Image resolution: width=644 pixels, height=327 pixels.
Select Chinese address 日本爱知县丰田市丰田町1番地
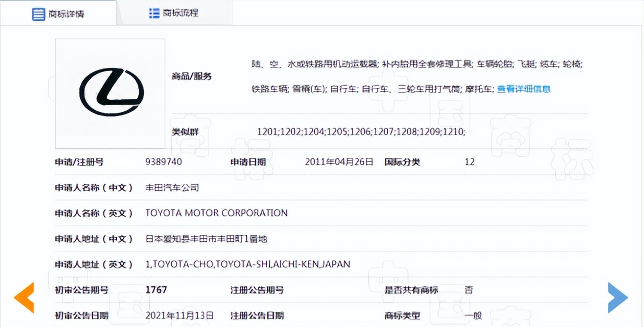(x=207, y=239)
